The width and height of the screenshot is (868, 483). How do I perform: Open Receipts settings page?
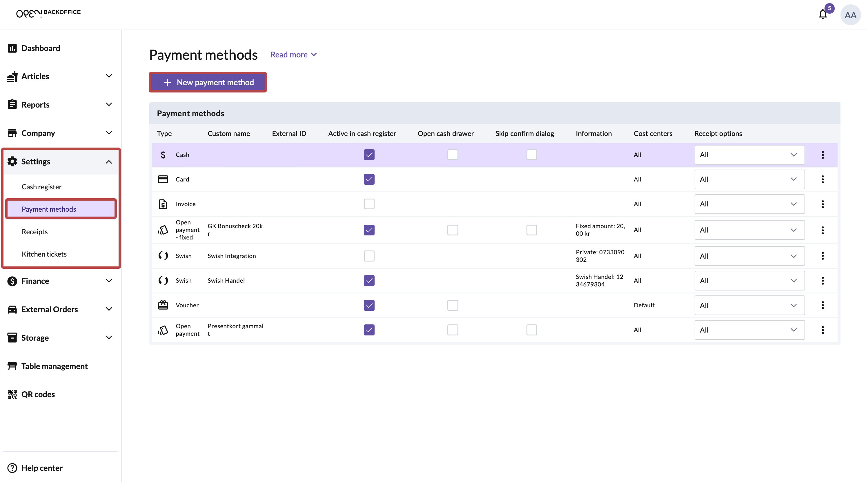point(35,232)
